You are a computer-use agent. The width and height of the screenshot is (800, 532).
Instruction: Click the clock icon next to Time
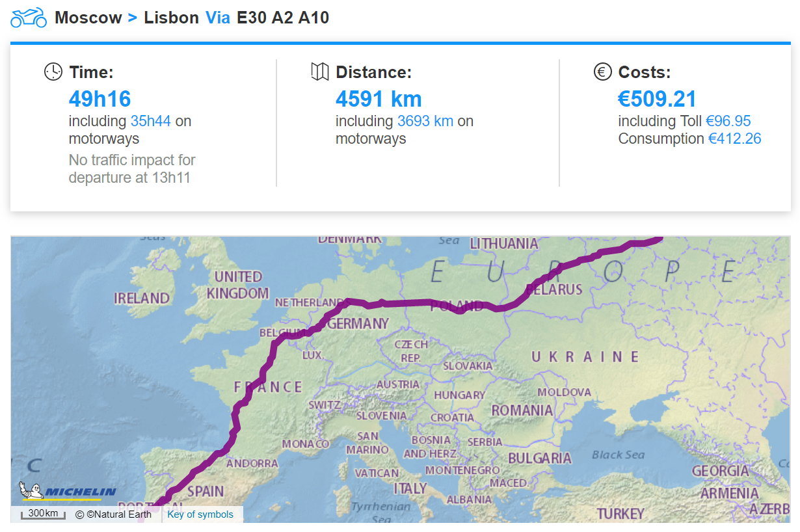point(53,72)
